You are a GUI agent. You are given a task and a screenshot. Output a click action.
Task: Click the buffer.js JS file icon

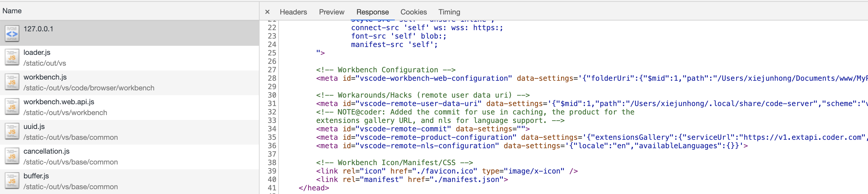pos(12,181)
